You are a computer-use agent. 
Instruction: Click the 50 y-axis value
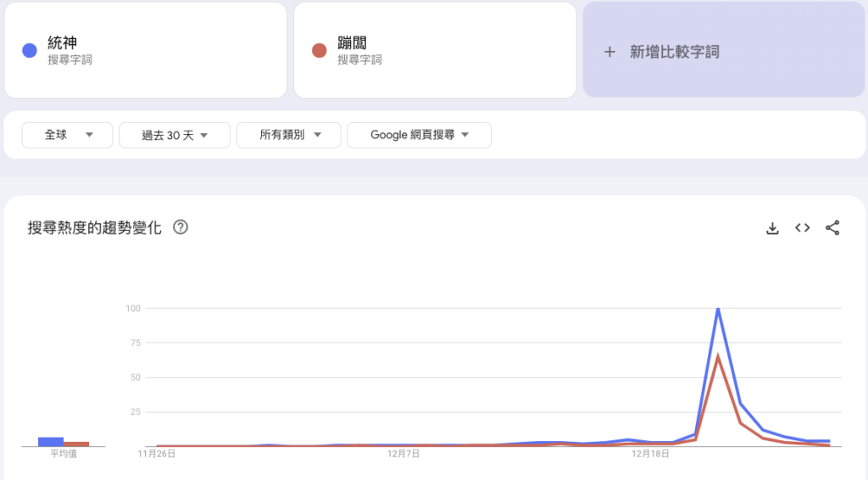tap(136, 377)
